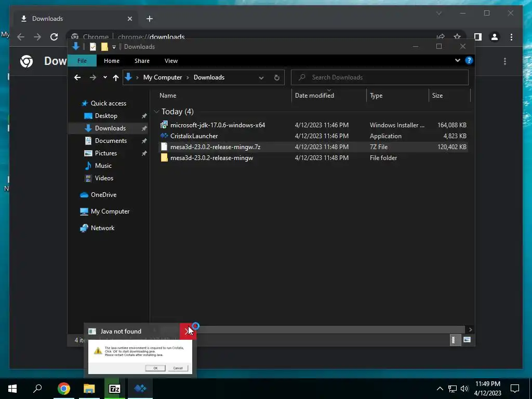The height and width of the screenshot is (399, 532).
Task: Switch to large icons view layout
Action: [467, 340]
